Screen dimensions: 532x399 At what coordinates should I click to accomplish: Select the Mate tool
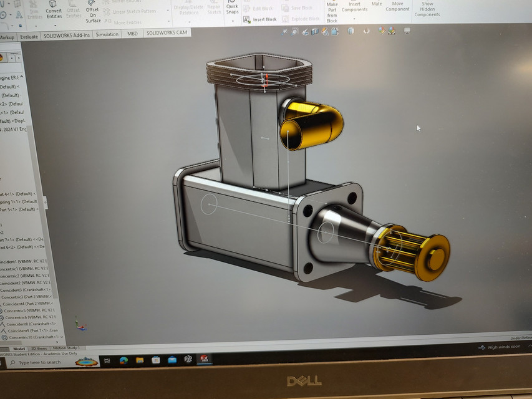[x=377, y=5]
